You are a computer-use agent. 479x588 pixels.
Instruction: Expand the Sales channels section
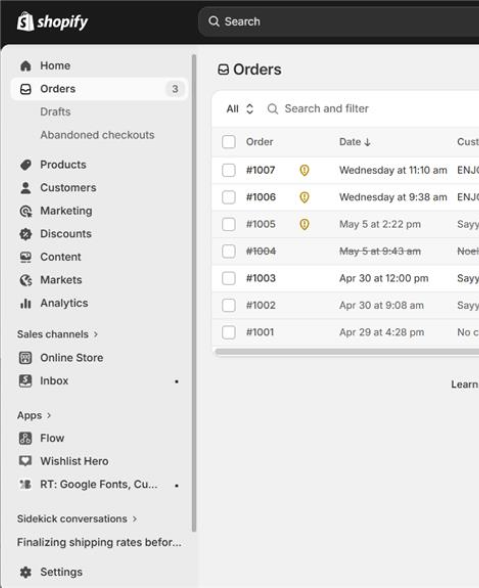[57, 334]
